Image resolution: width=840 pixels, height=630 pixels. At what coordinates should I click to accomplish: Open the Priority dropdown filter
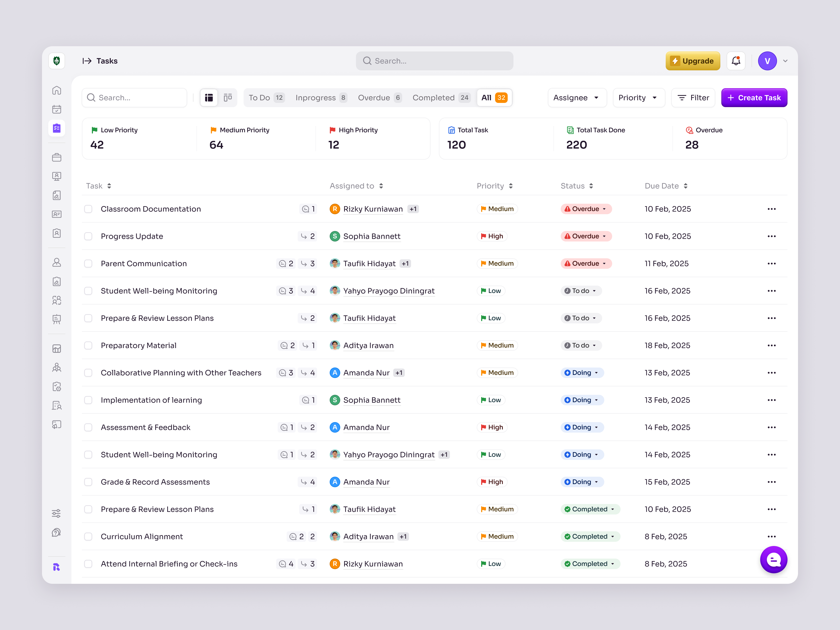pos(638,97)
